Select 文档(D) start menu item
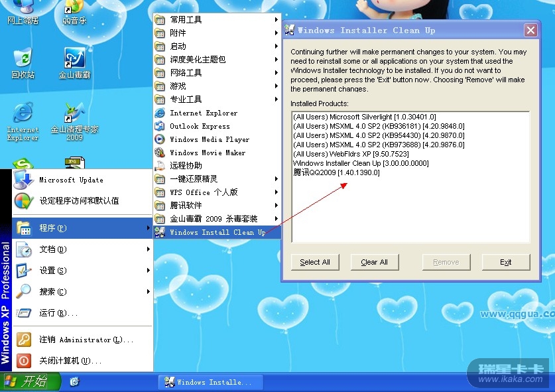555x392 pixels. [x=82, y=249]
